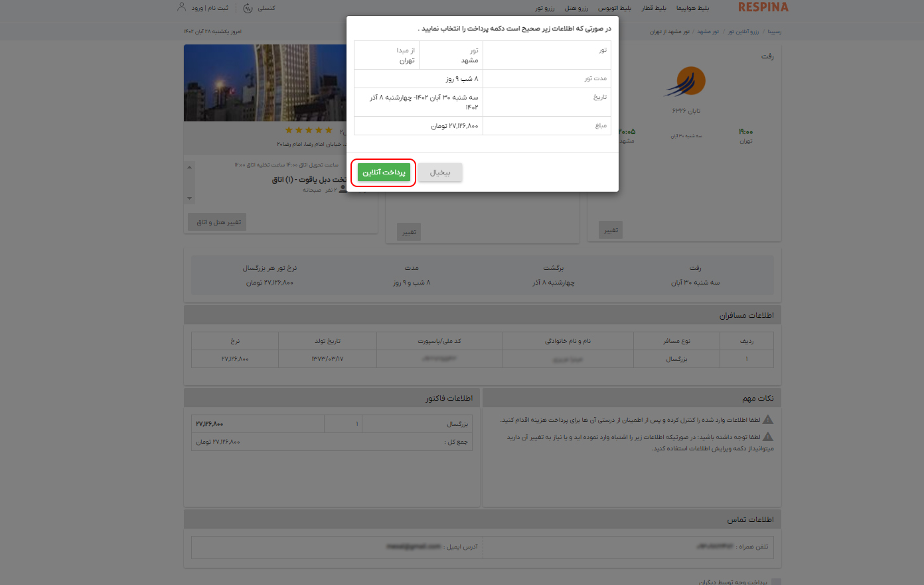The width and height of the screenshot is (924, 585).
Task: Click the up arrow beside the room card
Action: point(189,168)
